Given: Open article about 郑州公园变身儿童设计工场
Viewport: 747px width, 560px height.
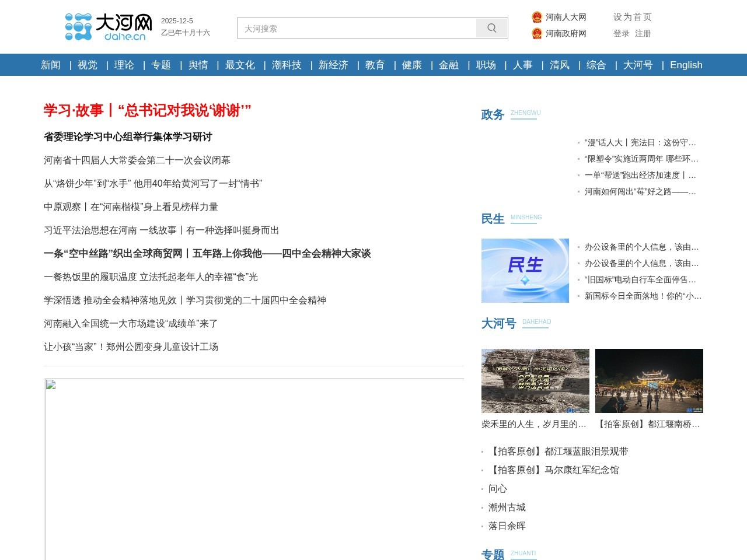Looking at the screenshot, I should tap(131, 346).
